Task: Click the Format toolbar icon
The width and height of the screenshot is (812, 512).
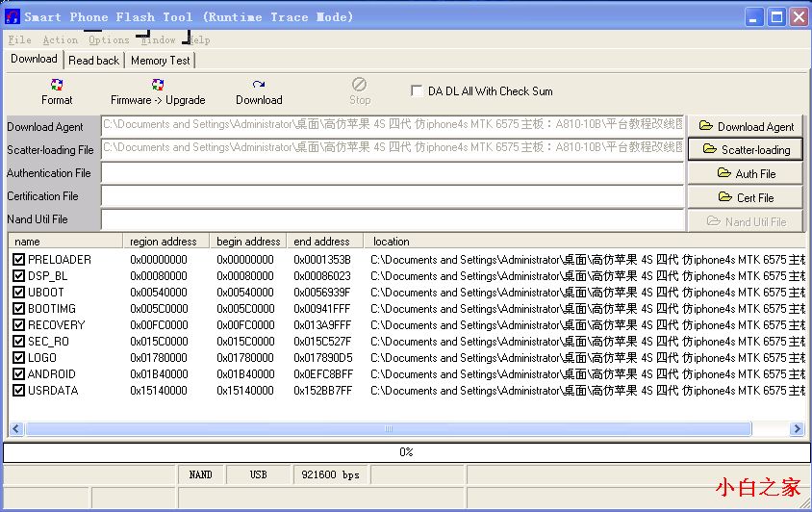Action: [57, 85]
